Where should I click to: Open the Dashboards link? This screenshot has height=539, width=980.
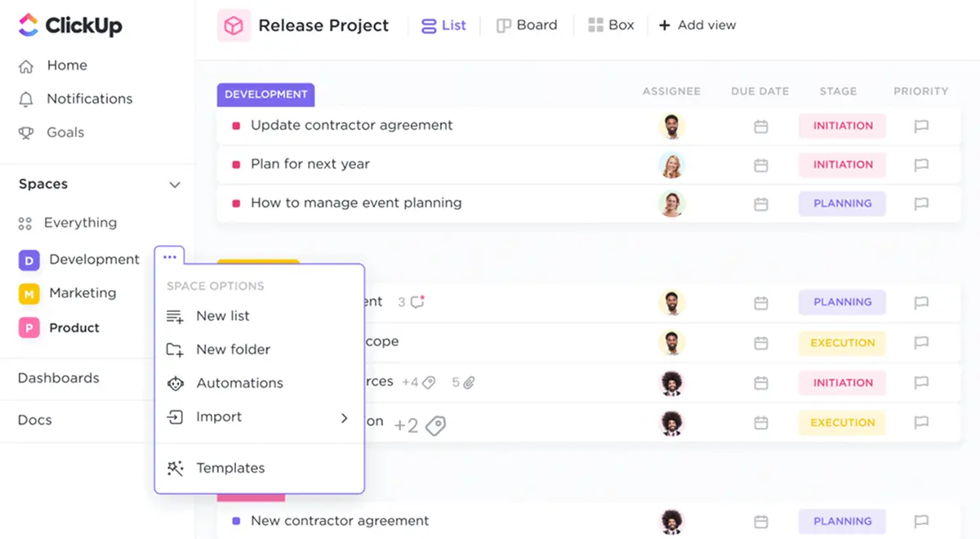[58, 378]
